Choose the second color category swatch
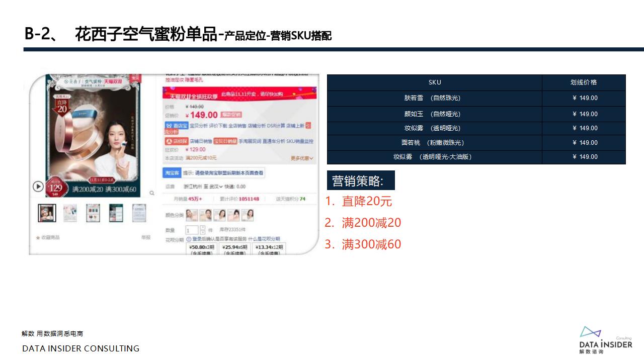644x362 pixels. [x=205, y=215]
